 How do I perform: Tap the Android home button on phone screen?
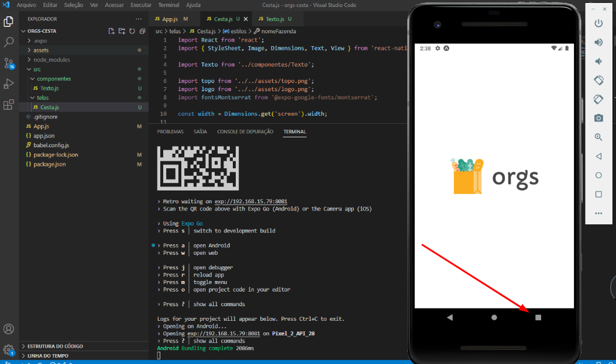pos(494,317)
